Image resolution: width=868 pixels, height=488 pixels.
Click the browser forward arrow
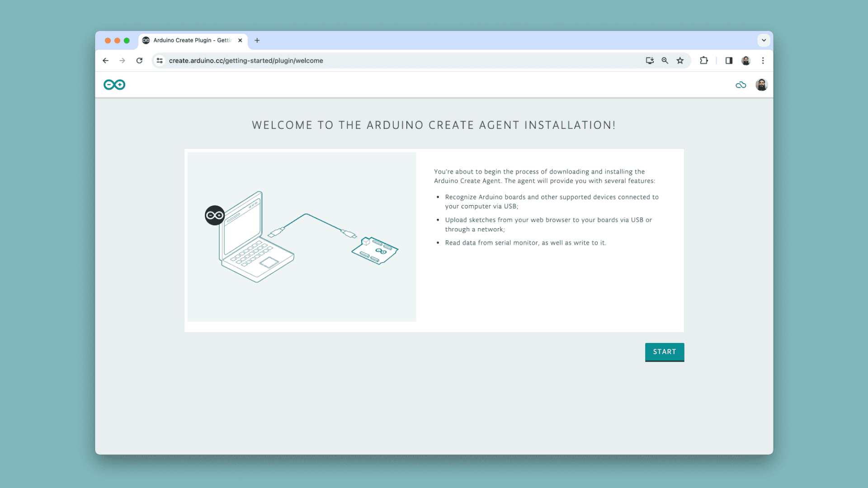122,61
